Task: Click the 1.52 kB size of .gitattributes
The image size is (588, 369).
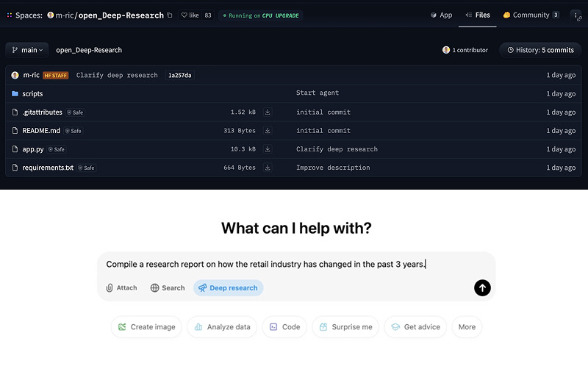Action: click(x=243, y=112)
